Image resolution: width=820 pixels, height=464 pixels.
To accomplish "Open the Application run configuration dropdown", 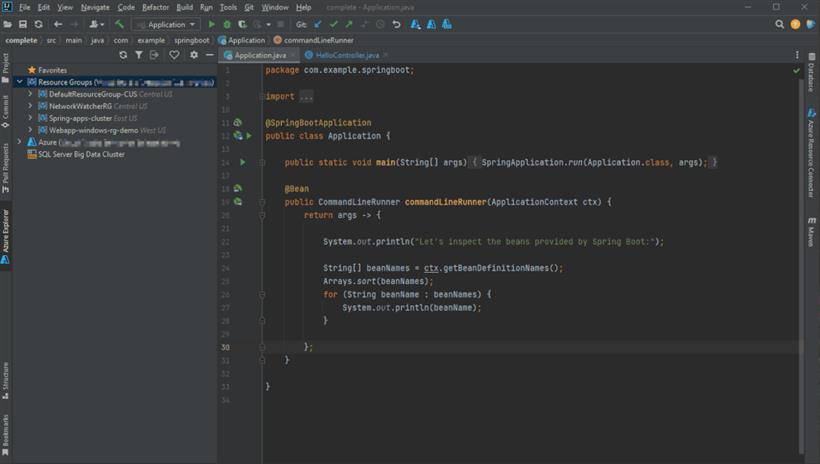I will point(166,25).
